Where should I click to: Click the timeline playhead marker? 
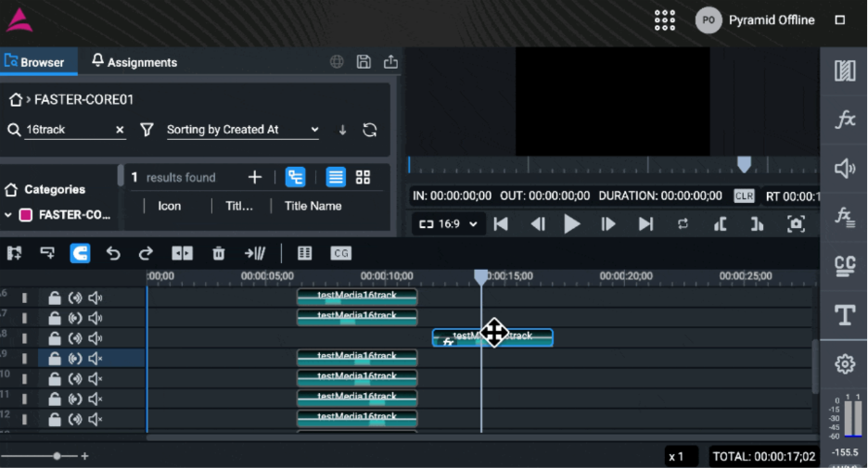tap(481, 276)
